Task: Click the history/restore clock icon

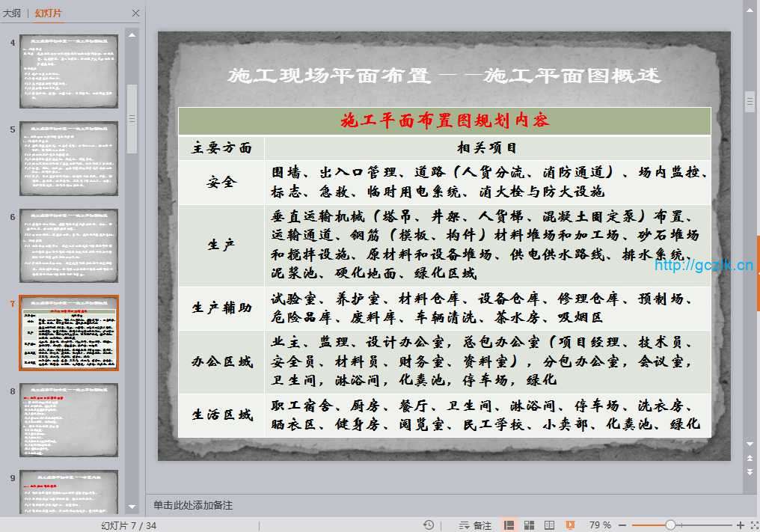Action: tap(429, 525)
